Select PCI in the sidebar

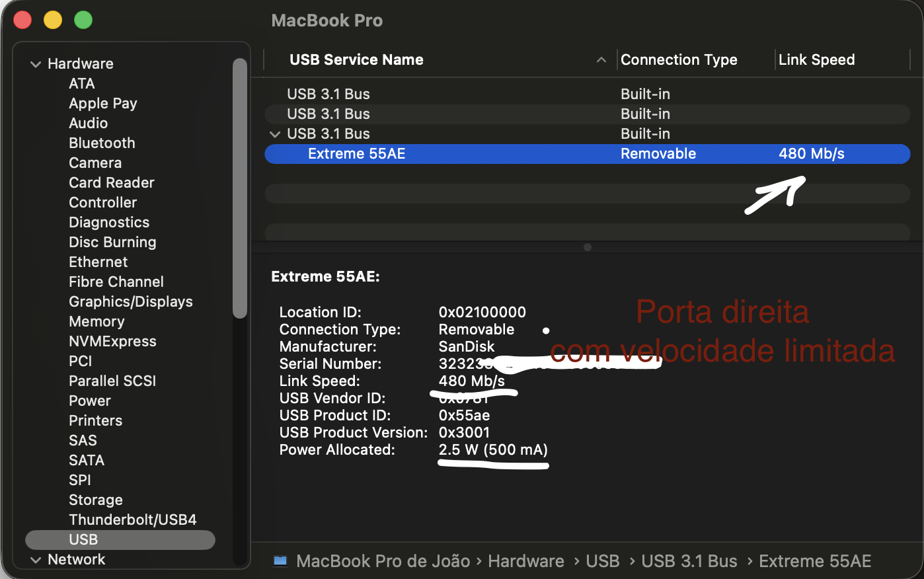tap(81, 362)
